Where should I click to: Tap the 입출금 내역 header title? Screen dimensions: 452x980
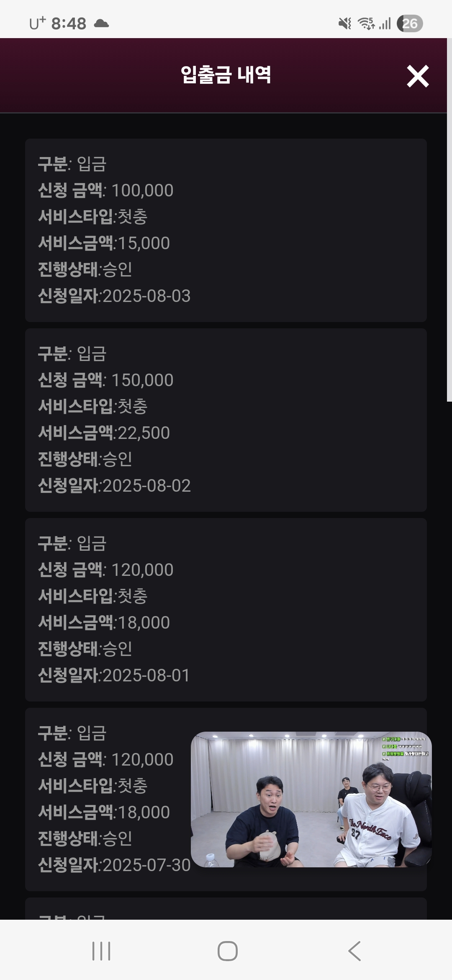tap(226, 75)
